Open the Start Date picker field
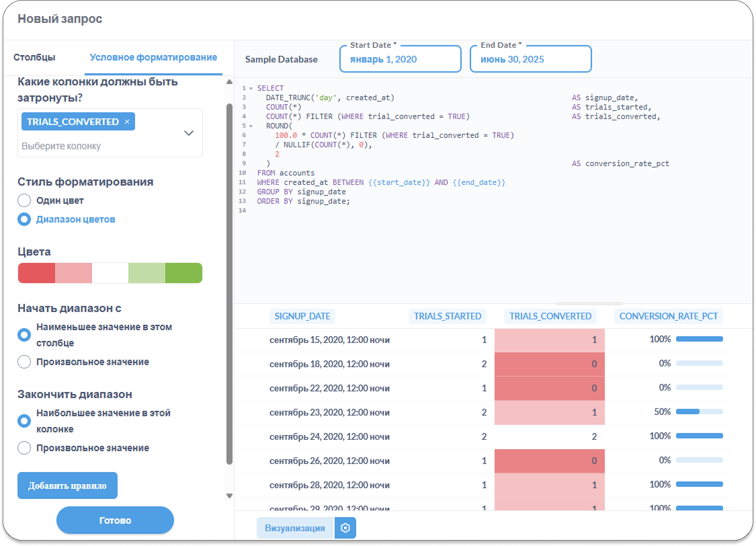 [401, 59]
